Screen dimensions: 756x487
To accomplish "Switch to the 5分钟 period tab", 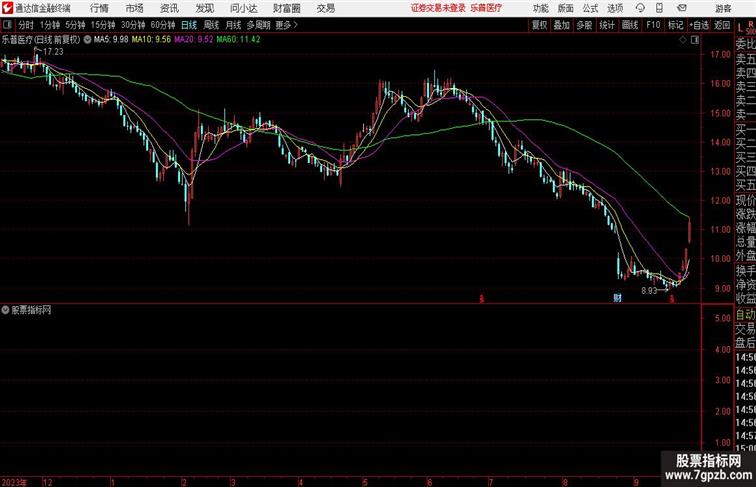I will click(x=75, y=25).
